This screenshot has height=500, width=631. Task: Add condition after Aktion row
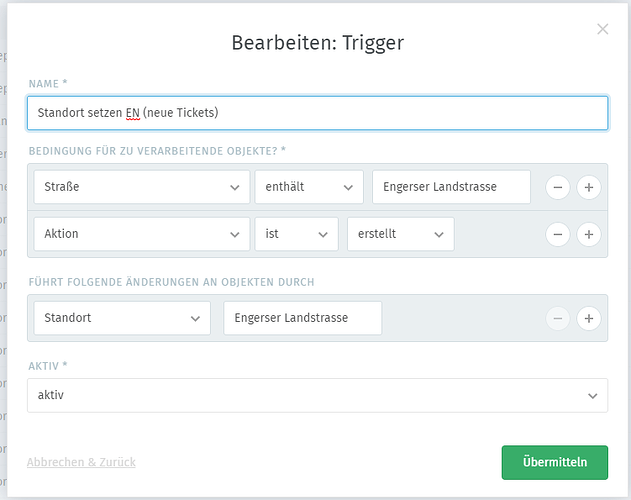pos(589,234)
